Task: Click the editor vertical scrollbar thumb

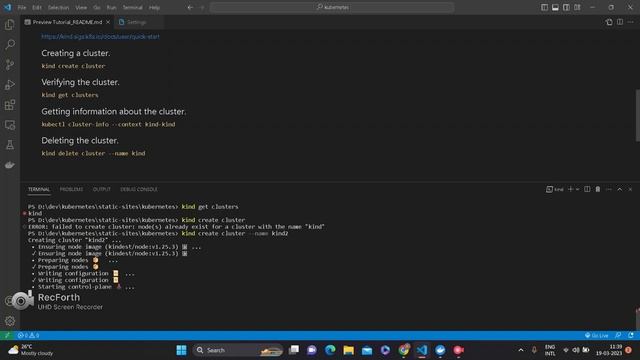Action: coord(638,116)
